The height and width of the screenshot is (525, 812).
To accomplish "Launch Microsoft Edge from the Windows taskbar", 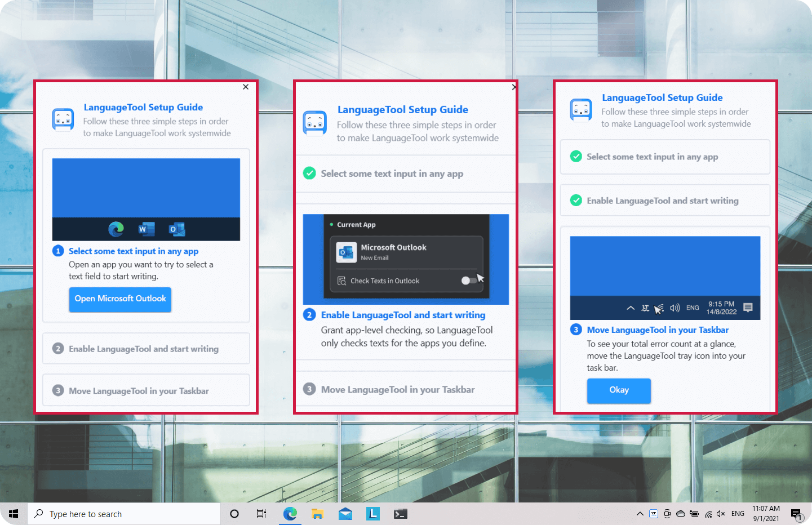I will coord(290,514).
